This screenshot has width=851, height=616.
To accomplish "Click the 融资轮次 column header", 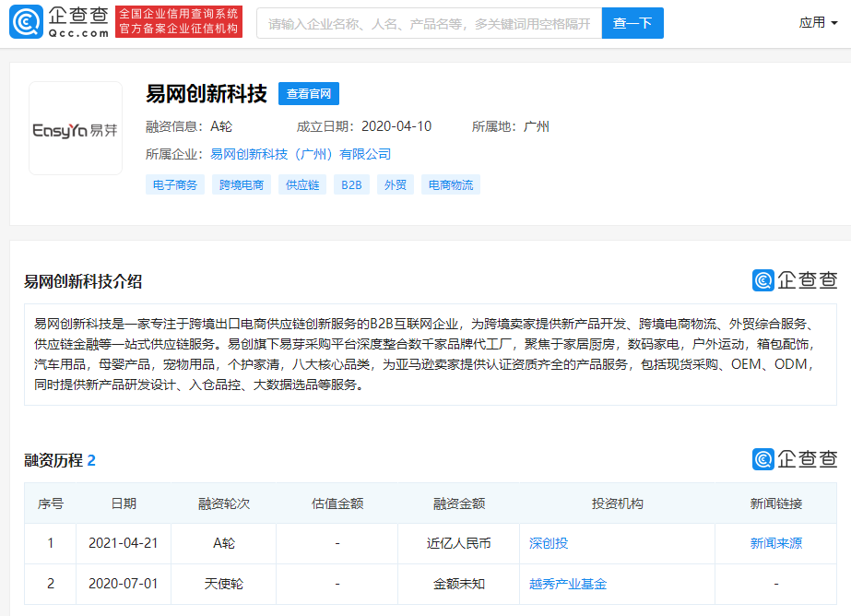I will point(224,503).
